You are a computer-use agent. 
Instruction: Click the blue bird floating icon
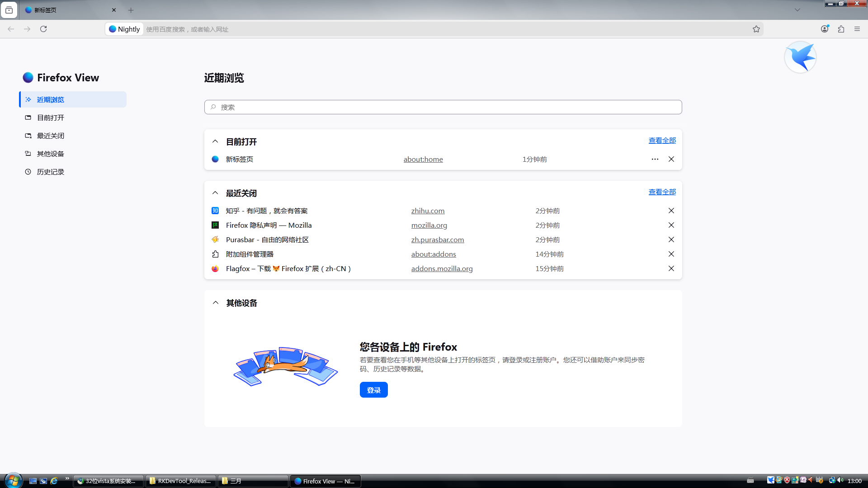point(800,57)
